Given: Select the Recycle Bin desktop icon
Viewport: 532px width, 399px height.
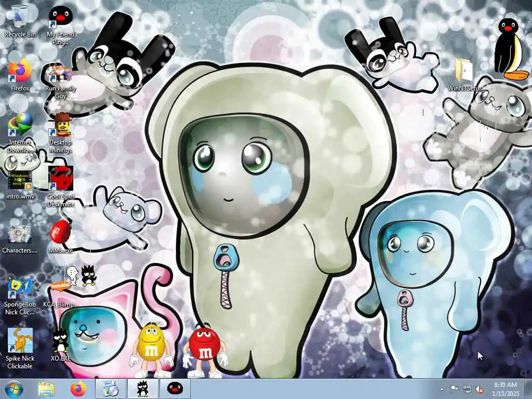Looking at the screenshot, I should [x=20, y=20].
